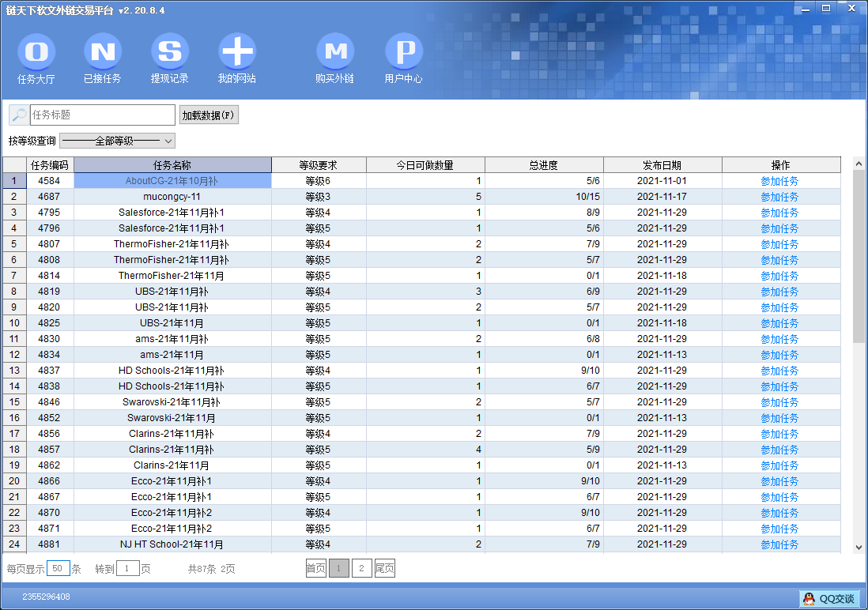Open the 已接任务 accepted tasks icon
Image resolution: width=868 pixels, height=610 pixels.
click(x=103, y=58)
